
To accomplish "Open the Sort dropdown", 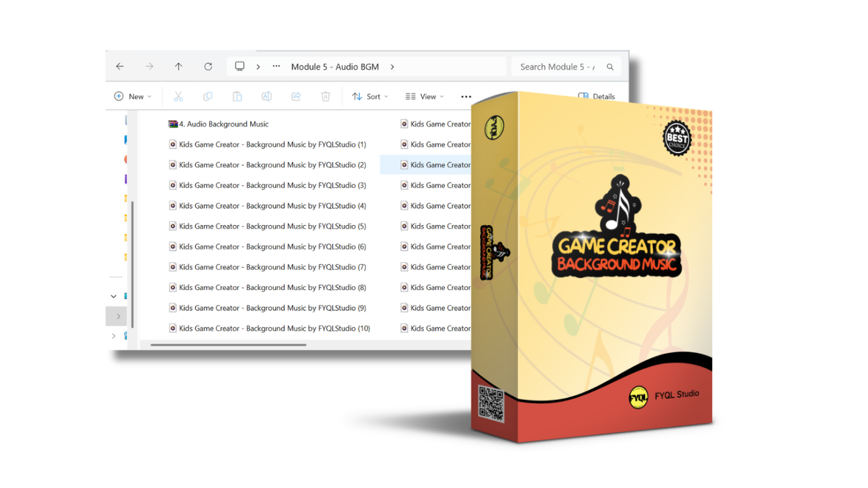I will 370,96.
